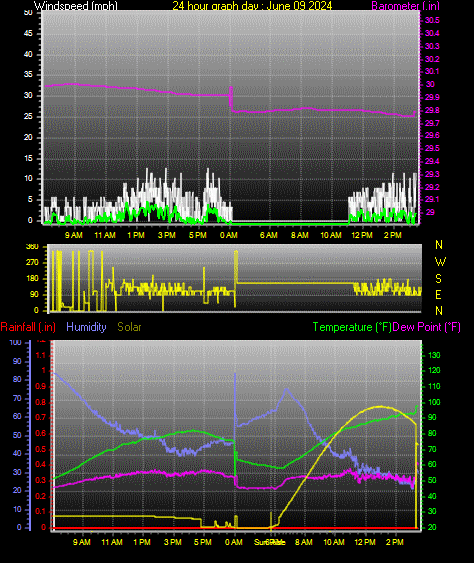Click the 12 PM marker under the windspeed graph
The image size is (474, 563).
click(362, 235)
